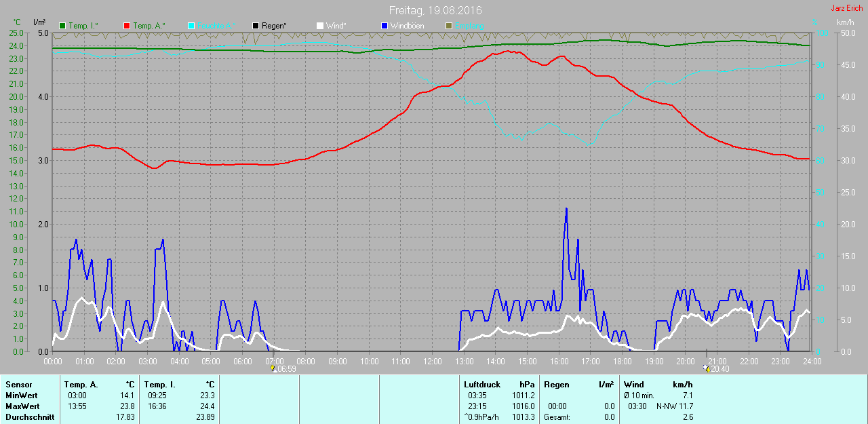868x424 pixels.
Task: Click the Temp. A. legend label
Action: (149, 26)
